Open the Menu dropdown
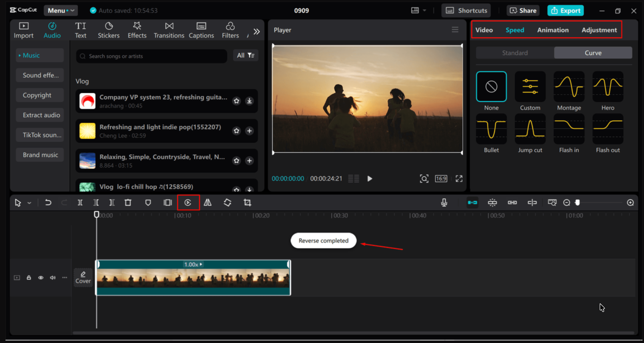644x343 pixels. pyautogui.click(x=61, y=10)
